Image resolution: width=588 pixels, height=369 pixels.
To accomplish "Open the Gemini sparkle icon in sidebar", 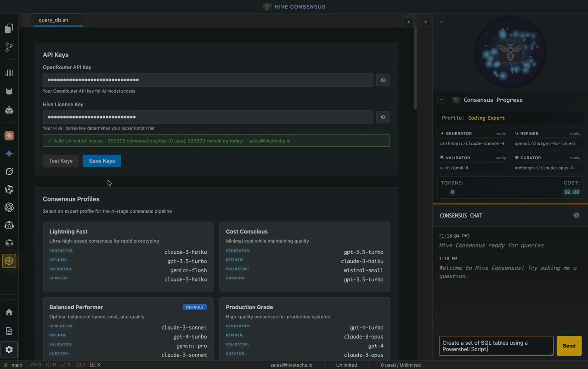I will pyautogui.click(x=9, y=154).
